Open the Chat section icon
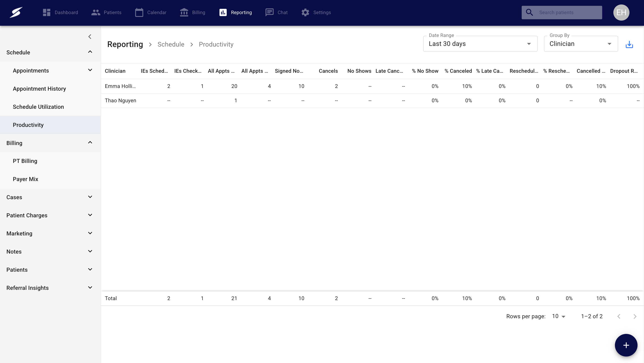The width and height of the screenshot is (644, 363). [269, 13]
